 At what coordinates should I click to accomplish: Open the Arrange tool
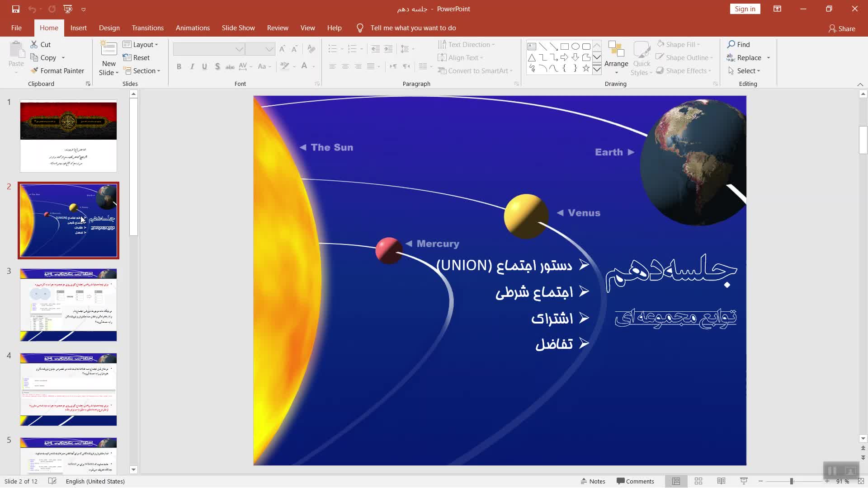pyautogui.click(x=616, y=54)
